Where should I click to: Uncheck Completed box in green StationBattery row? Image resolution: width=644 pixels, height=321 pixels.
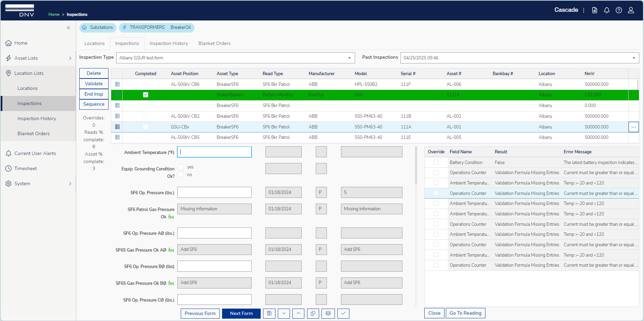(x=145, y=95)
